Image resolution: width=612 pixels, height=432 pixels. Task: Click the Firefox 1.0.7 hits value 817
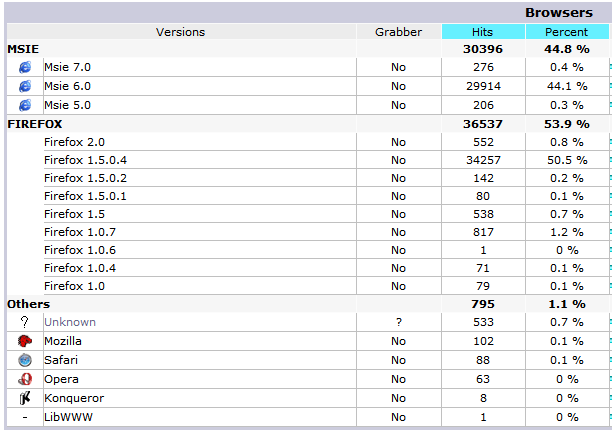tap(483, 232)
